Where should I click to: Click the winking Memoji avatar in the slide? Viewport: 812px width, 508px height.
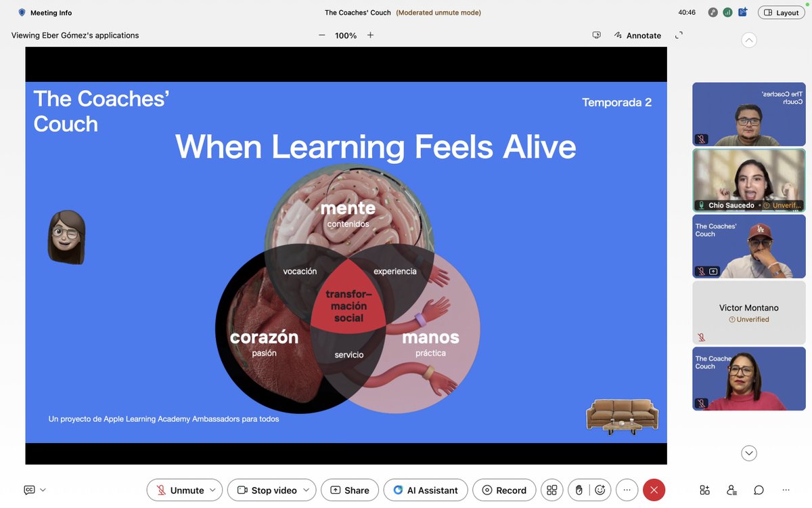(66, 236)
